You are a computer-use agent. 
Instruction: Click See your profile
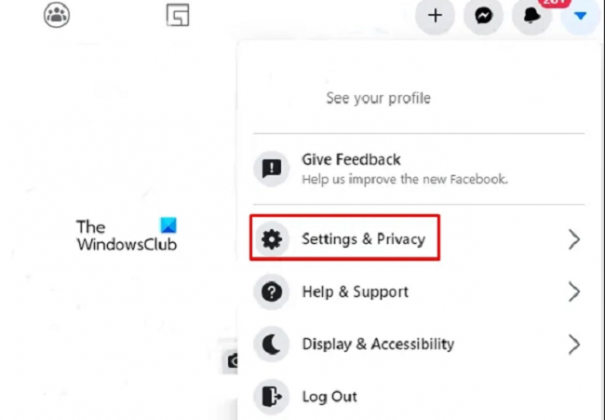(x=378, y=98)
